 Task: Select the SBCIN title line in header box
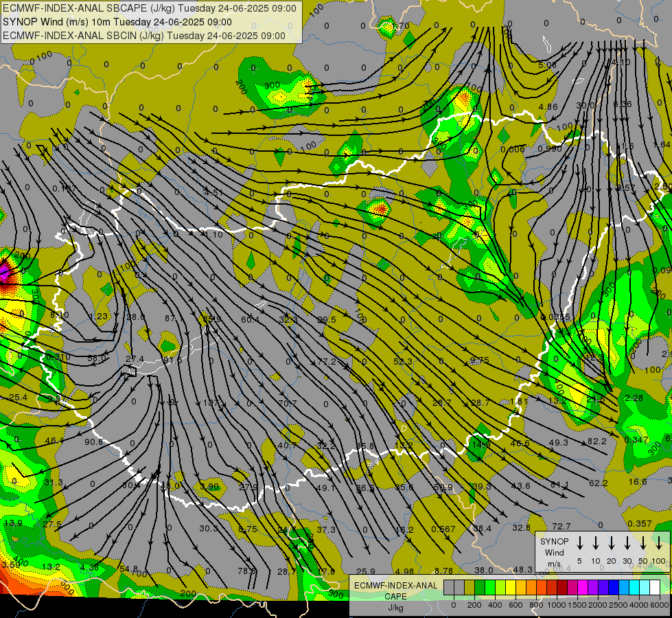(144, 36)
